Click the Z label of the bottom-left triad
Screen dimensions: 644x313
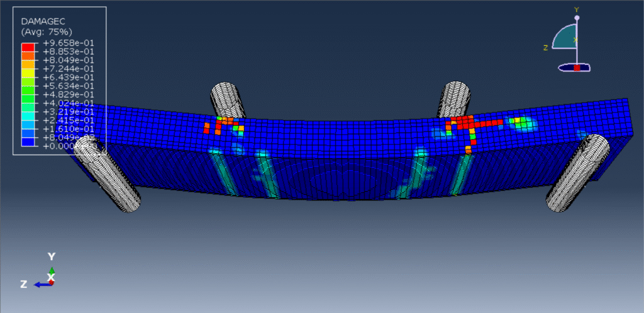coord(24,284)
